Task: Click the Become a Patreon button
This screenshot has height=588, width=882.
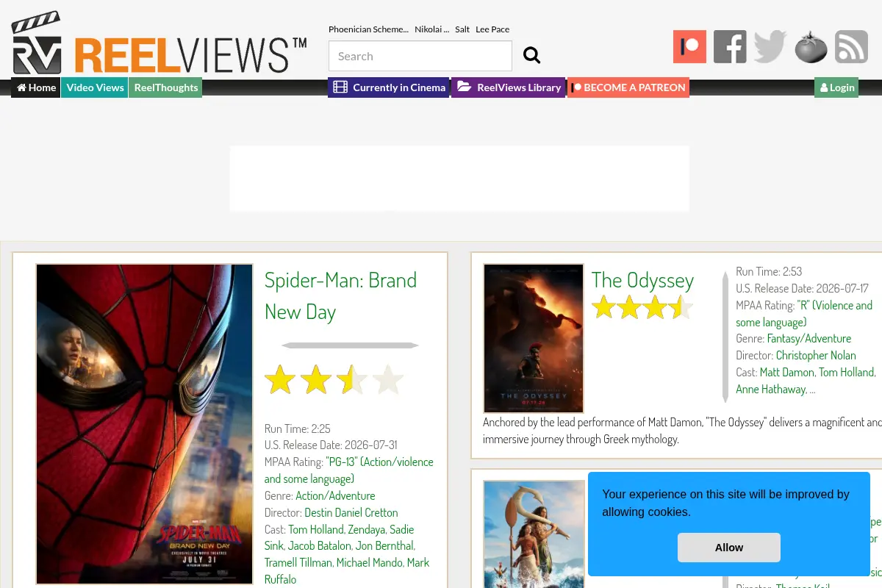Action: (628, 87)
